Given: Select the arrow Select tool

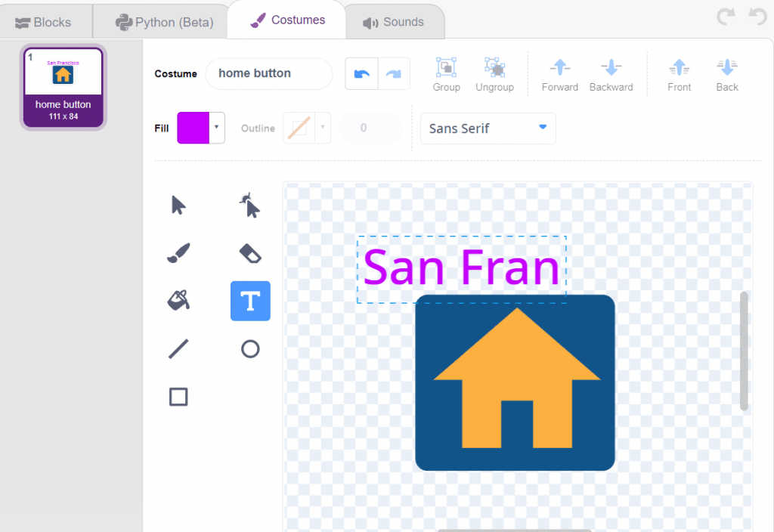Looking at the screenshot, I should (x=178, y=206).
